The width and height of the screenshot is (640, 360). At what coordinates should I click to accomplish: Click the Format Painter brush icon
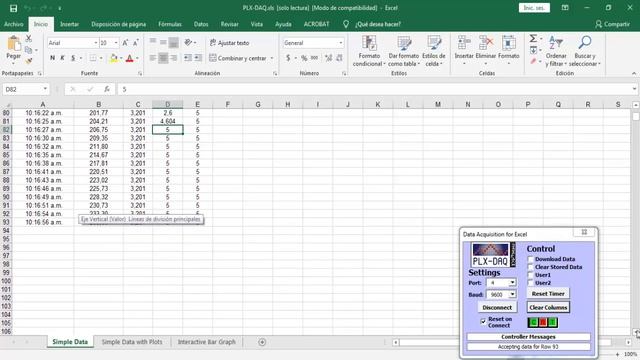click(29, 61)
